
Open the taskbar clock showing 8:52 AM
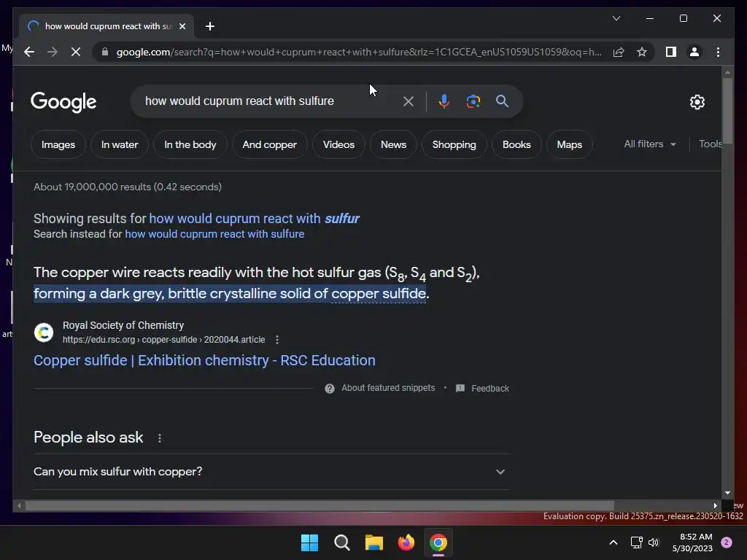coord(693,542)
